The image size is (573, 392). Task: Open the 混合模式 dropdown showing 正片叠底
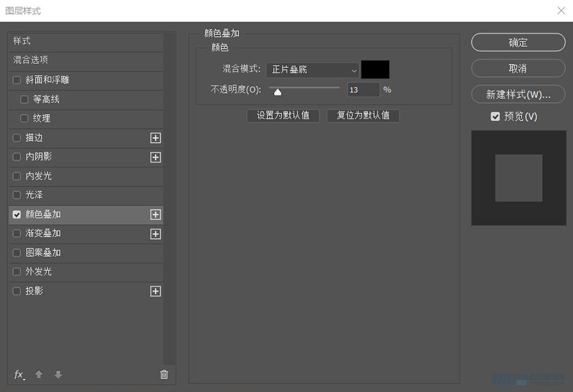[x=312, y=70]
